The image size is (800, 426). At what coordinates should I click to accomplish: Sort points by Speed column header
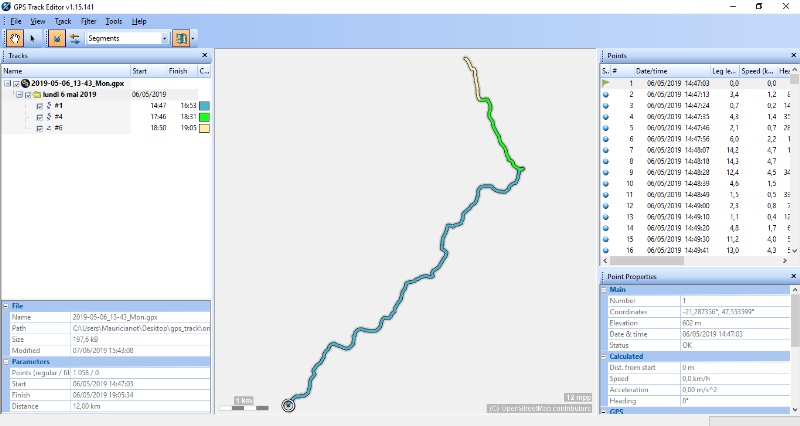pos(758,71)
